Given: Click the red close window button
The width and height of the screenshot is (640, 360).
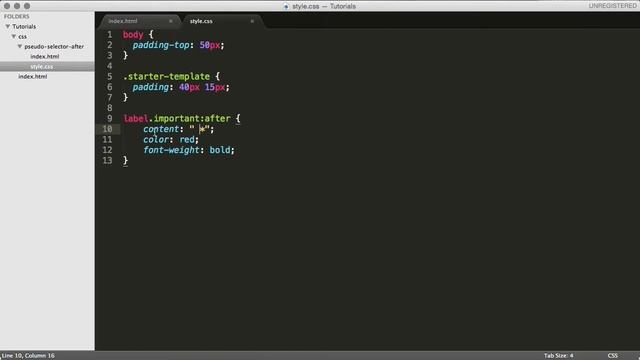Looking at the screenshot, I should point(7,6).
